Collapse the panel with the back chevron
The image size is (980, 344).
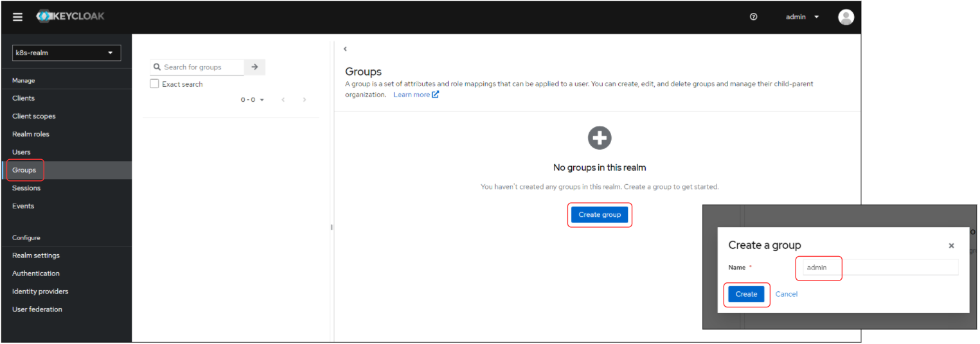pos(345,49)
